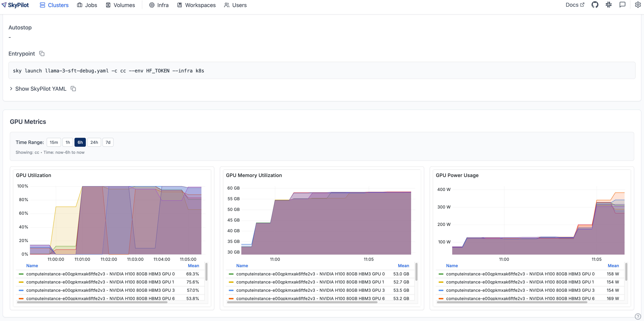Open the GitHub repository icon
The image size is (644, 321).
[x=595, y=5]
